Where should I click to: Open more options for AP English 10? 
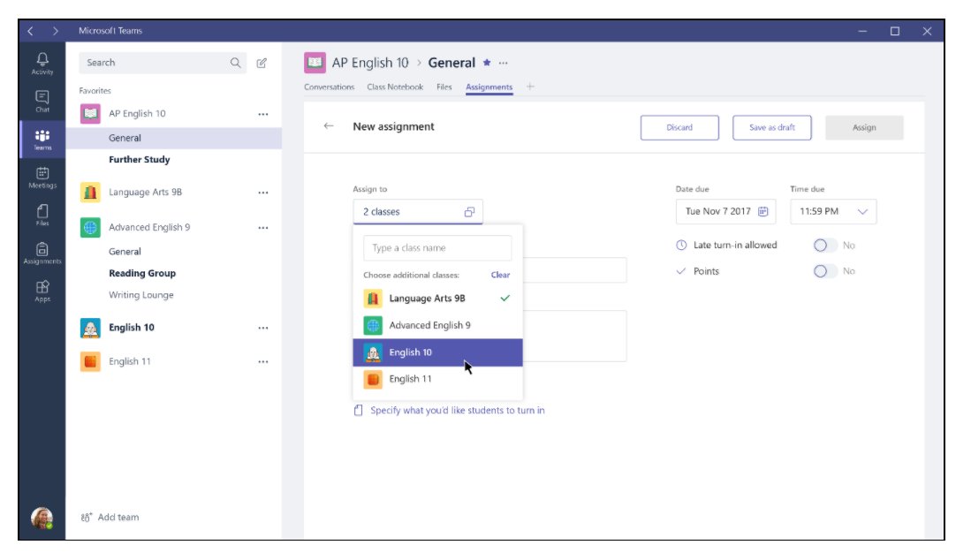[263, 114]
